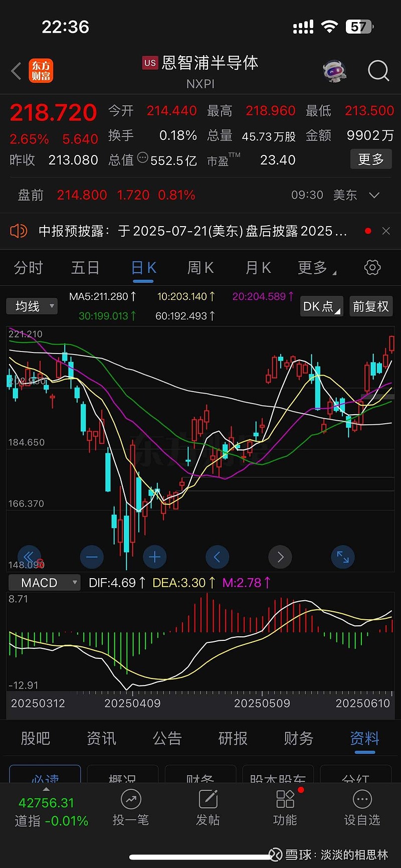Tap the stock title 恩智浦半导体
Image resolution: width=401 pixels, height=868 pixels.
click(x=210, y=63)
